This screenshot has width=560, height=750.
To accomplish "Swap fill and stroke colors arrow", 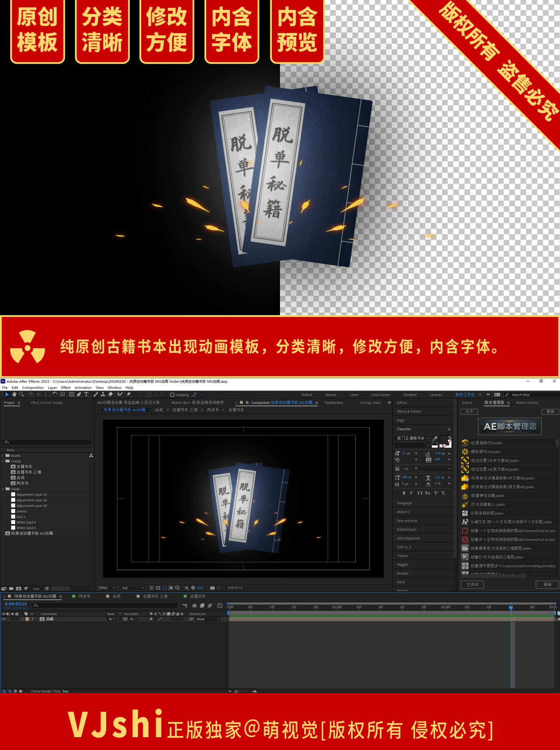I will (450, 438).
